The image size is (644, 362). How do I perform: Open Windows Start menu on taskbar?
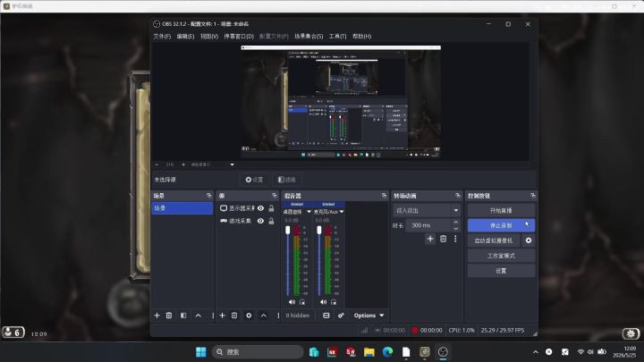[x=201, y=352]
